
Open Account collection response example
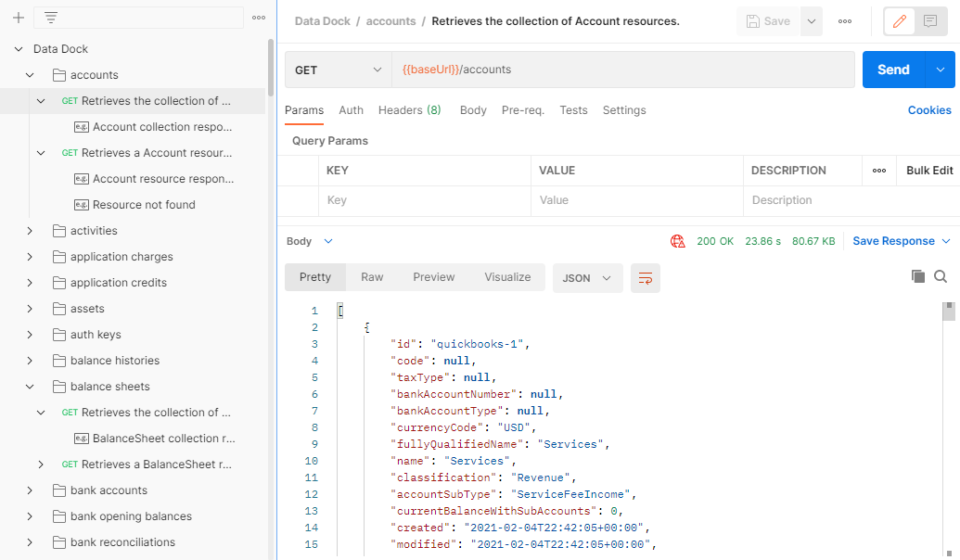click(x=153, y=127)
